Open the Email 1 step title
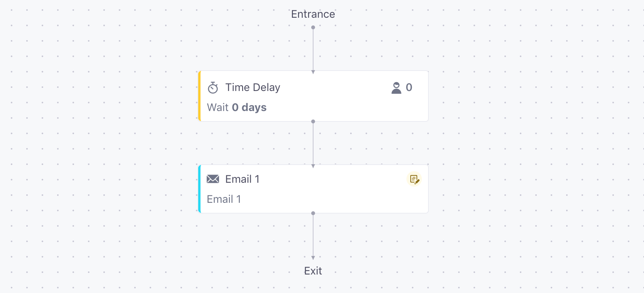 (x=242, y=179)
